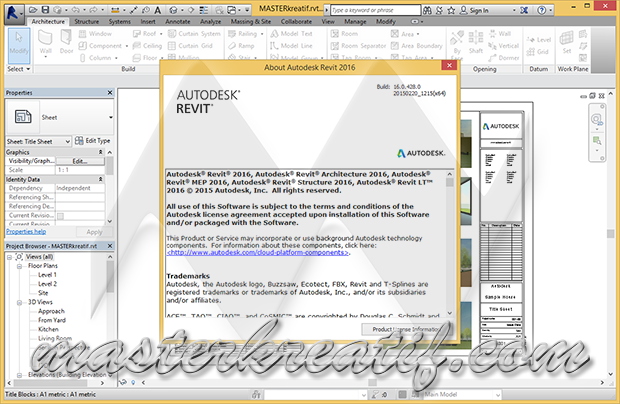Click the Text tool 'A' icon
The image size is (620, 404).
157,10
